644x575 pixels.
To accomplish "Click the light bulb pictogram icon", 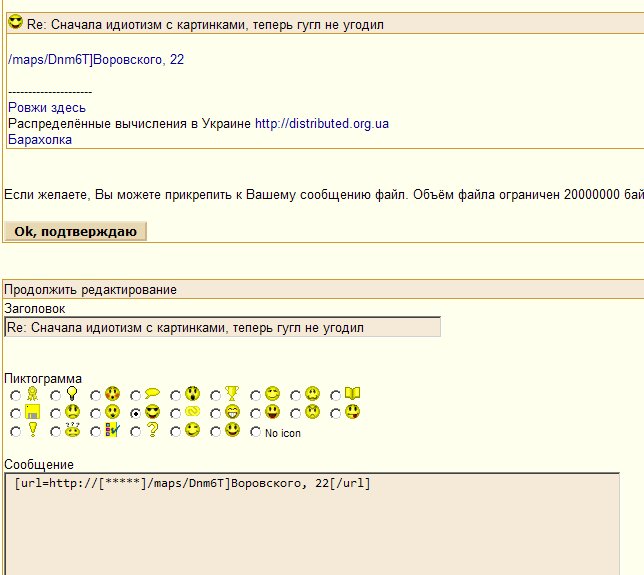I will pyautogui.click(x=72, y=394).
